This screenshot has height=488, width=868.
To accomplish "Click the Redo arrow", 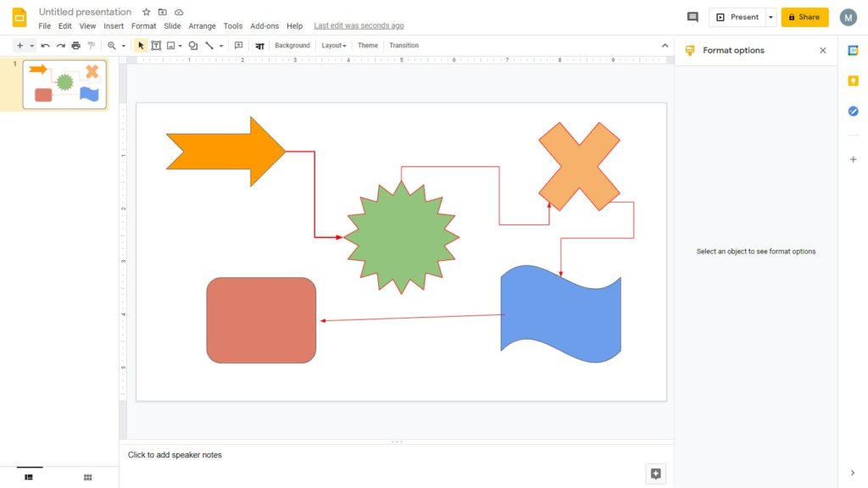I will click(61, 46).
